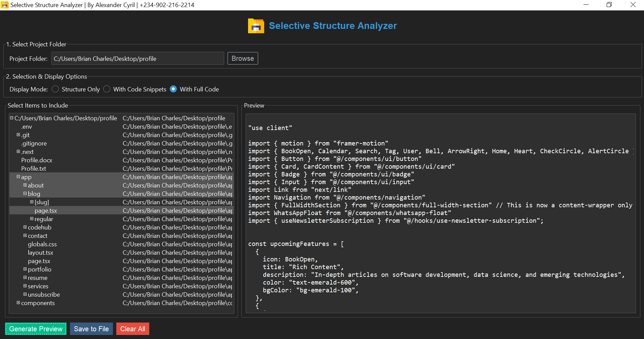Click the Selective Structure Analyzer heading
The image size is (644, 339).
point(333,26)
